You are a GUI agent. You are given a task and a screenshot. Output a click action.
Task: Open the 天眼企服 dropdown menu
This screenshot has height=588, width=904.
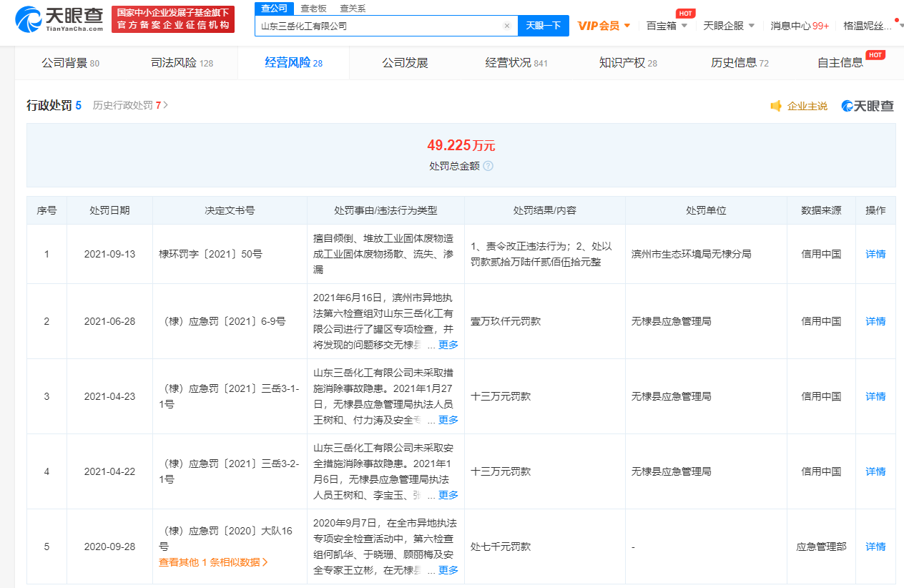[x=729, y=26]
